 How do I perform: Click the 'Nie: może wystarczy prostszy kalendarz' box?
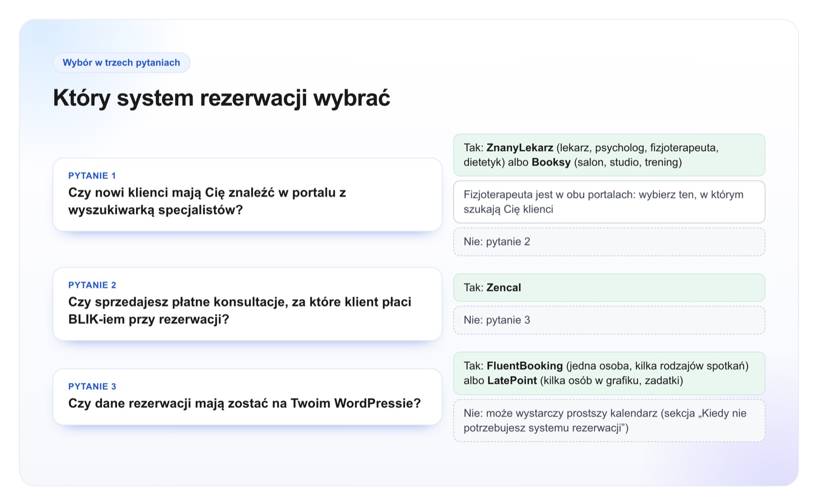609,421
